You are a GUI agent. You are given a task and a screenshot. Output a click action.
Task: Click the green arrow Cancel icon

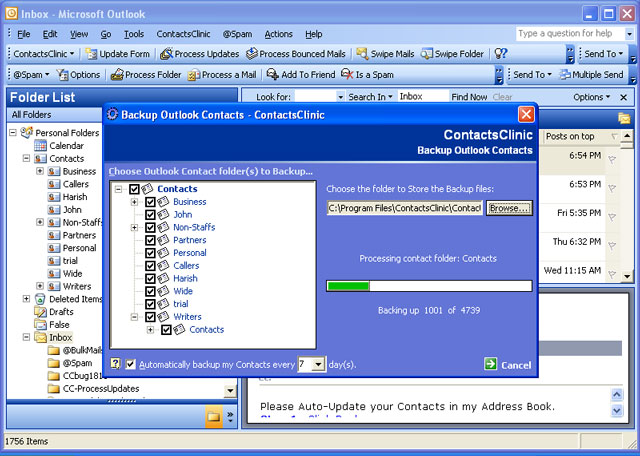(490, 364)
